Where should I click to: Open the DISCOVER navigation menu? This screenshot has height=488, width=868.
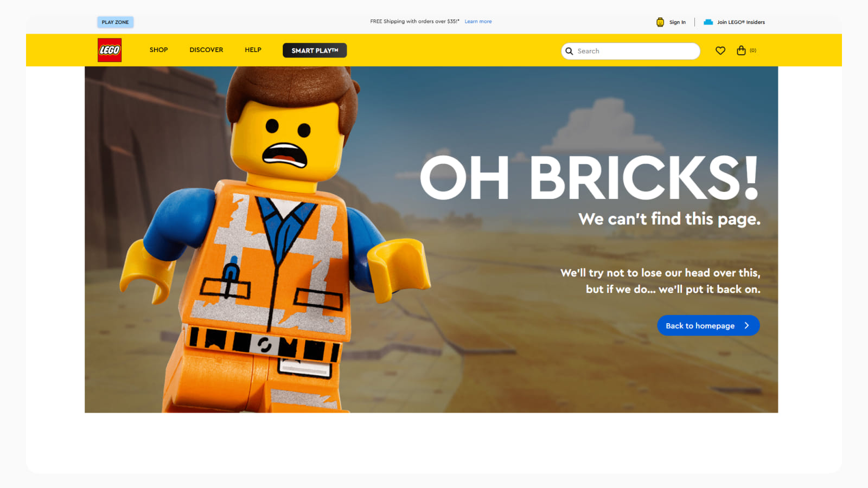206,49
